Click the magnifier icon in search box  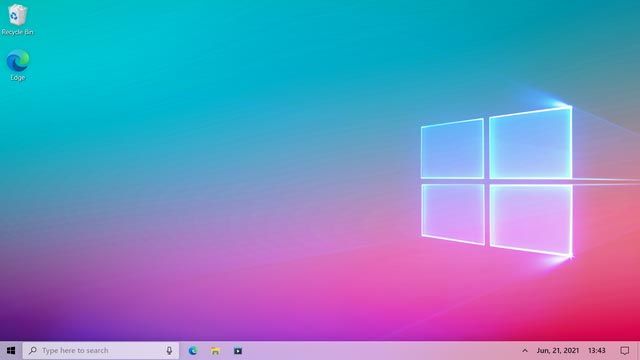pyautogui.click(x=33, y=350)
